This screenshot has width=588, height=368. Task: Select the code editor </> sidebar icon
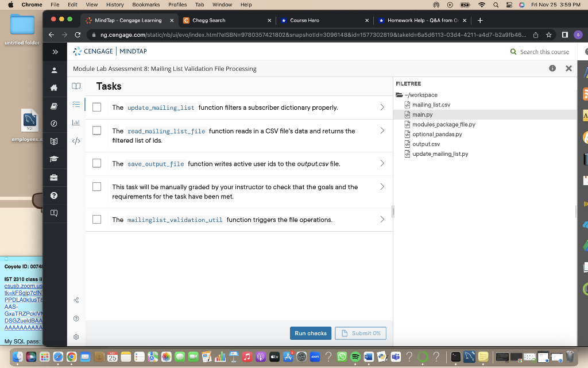pos(76,140)
